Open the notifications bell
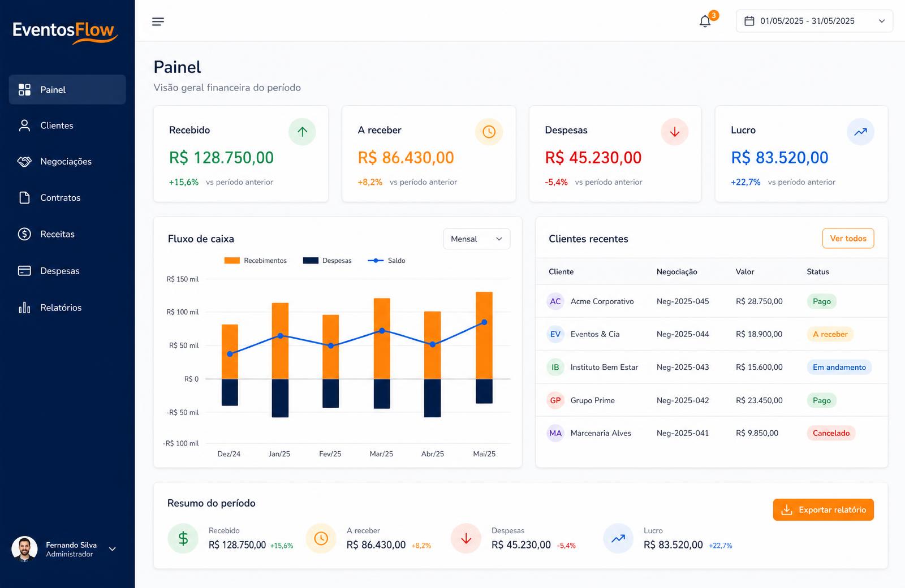 pos(705,21)
